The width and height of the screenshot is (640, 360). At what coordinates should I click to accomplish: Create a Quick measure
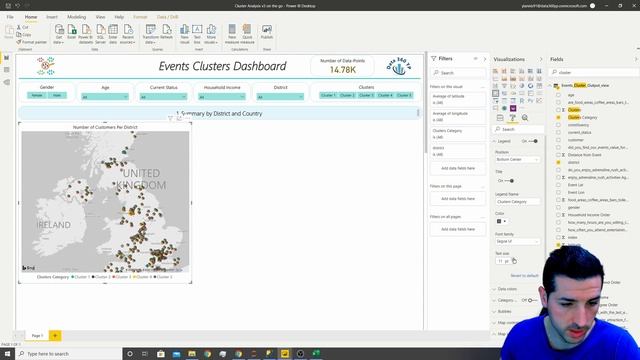click(x=247, y=34)
